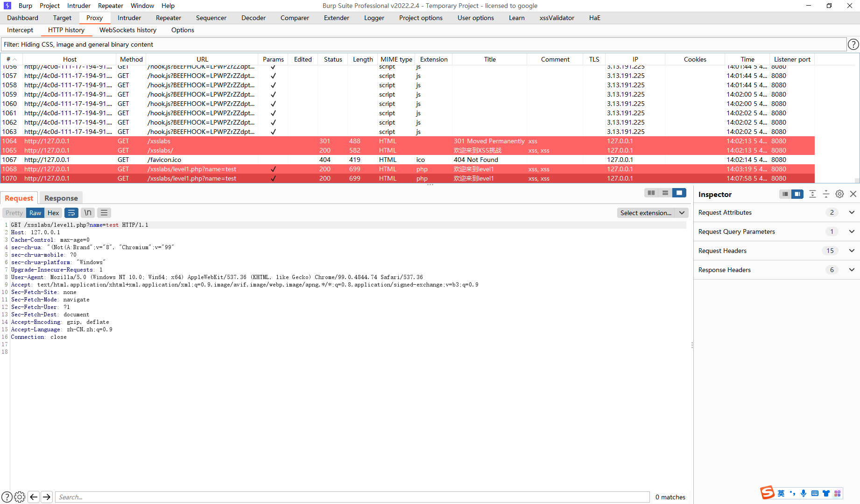Viewport: 860px width, 504px height.
Task: Open the Select extension dropdown
Action: pyautogui.click(x=652, y=213)
